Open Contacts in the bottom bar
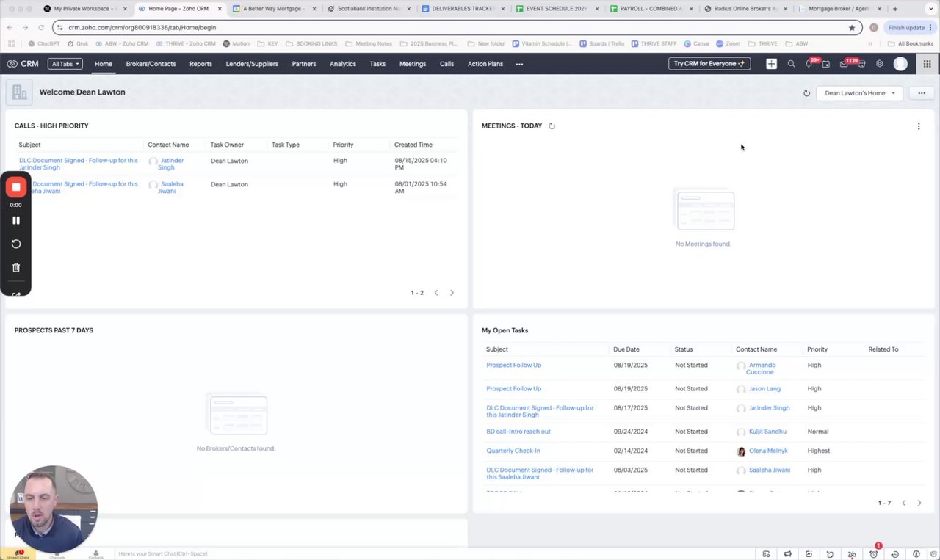Screen dimensions: 940x560 pos(95,554)
